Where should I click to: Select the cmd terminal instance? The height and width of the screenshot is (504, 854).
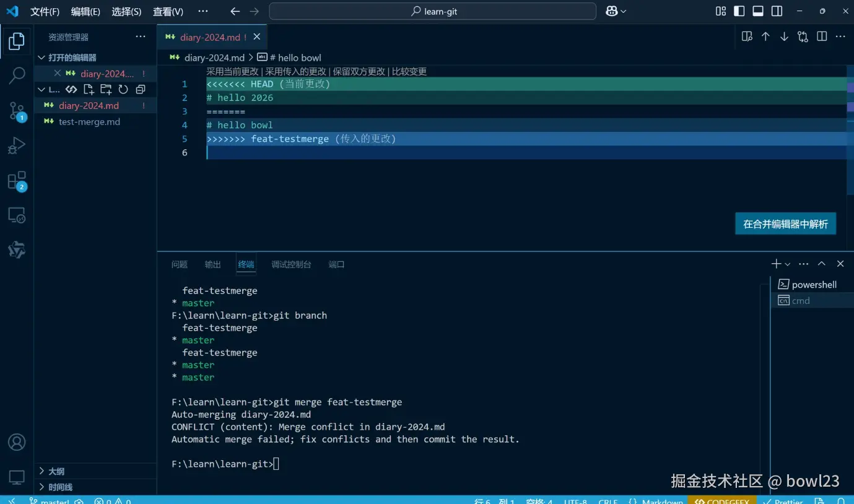(x=812, y=300)
